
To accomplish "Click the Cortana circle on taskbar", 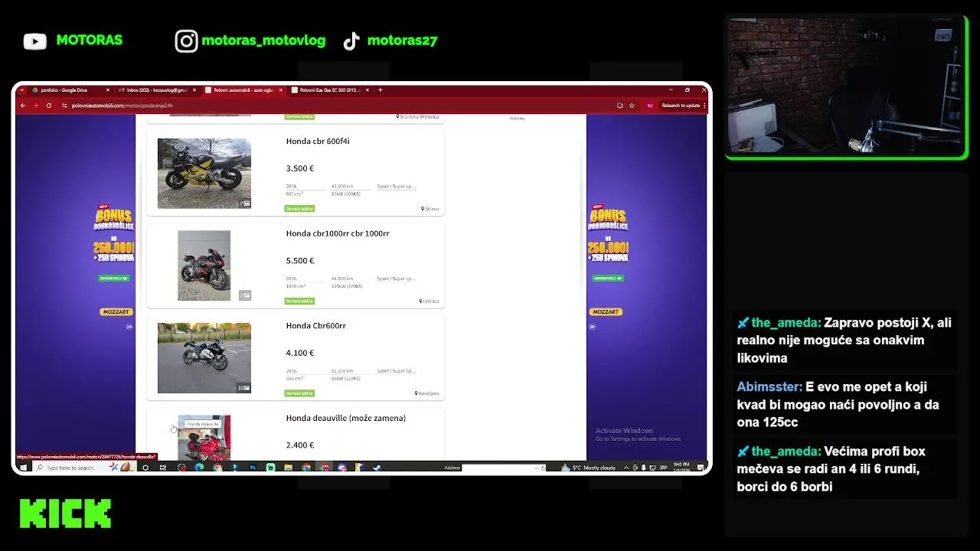I will tap(145, 468).
